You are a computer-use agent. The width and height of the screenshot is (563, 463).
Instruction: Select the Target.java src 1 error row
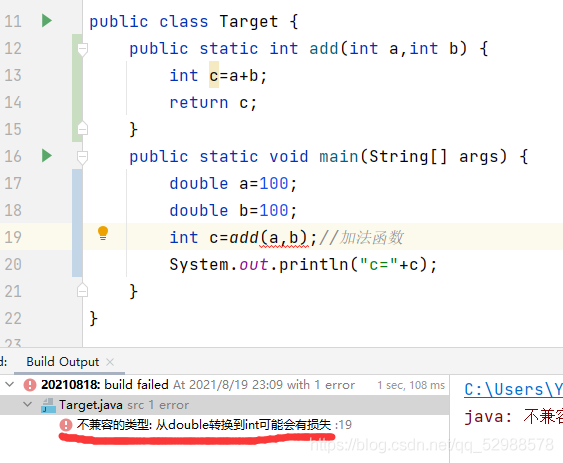click(224, 405)
